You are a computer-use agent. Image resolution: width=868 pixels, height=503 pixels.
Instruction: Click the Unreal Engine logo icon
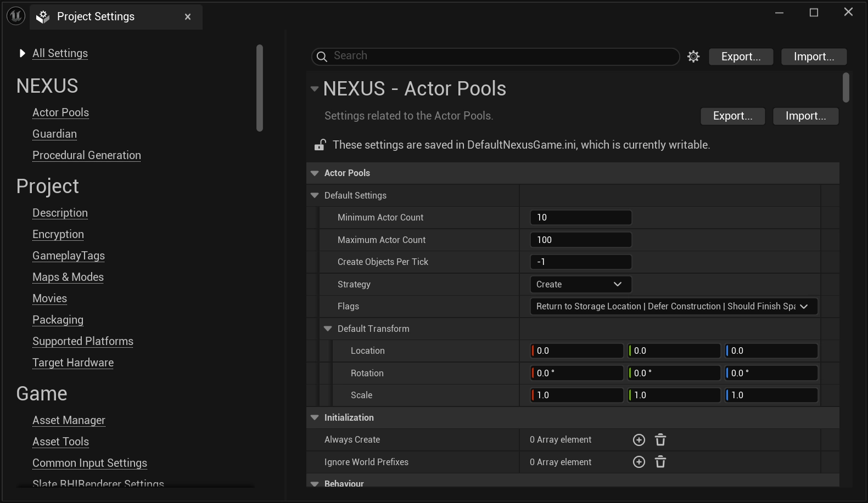pyautogui.click(x=16, y=16)
